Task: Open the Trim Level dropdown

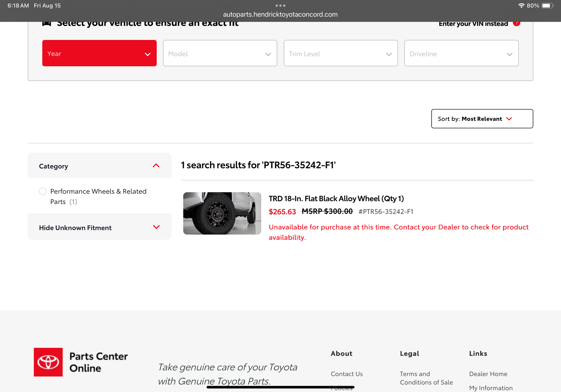Action: point(340,53)
